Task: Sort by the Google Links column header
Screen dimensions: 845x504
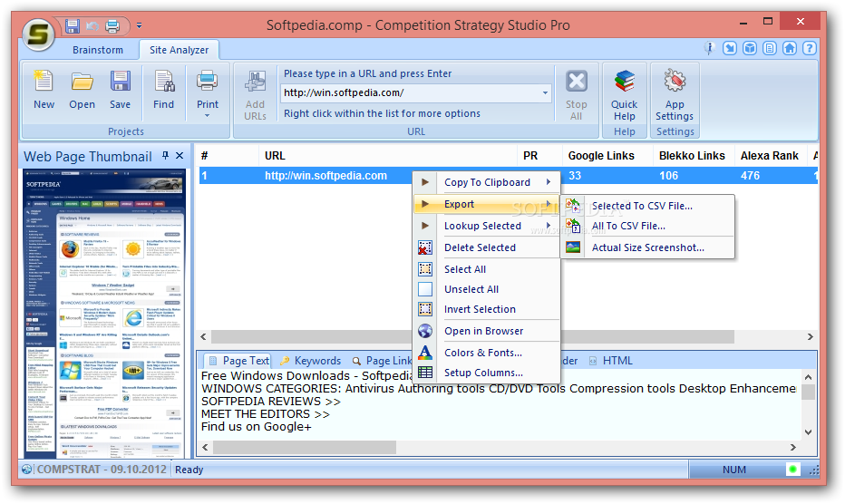Action: (607, 156)
